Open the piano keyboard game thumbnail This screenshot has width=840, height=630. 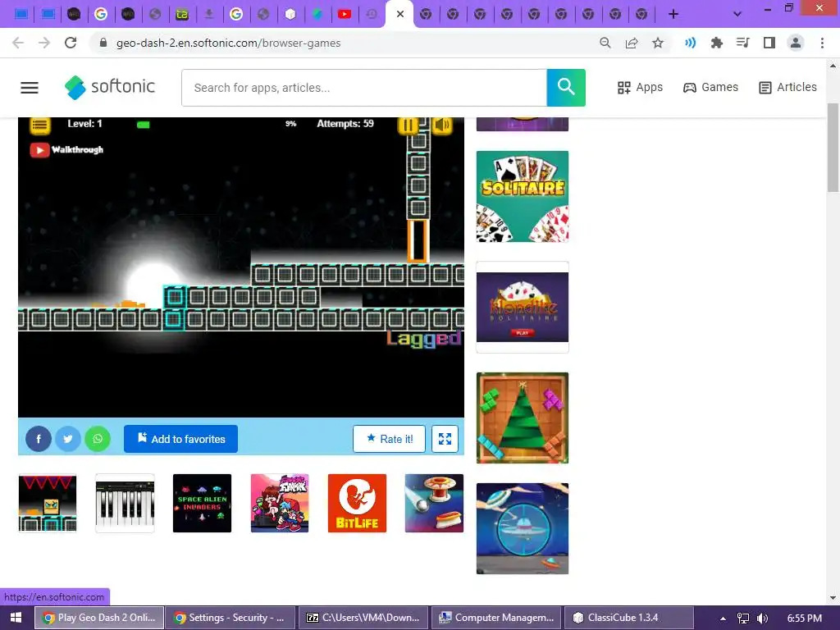[125, 503]
